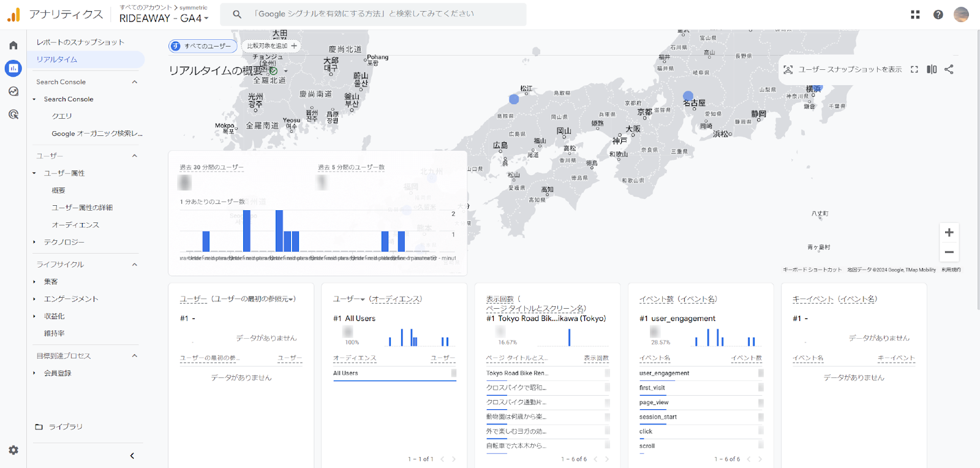Open the 維持率 report
Viewport: 980px width, 468px height.
(54, 333)
